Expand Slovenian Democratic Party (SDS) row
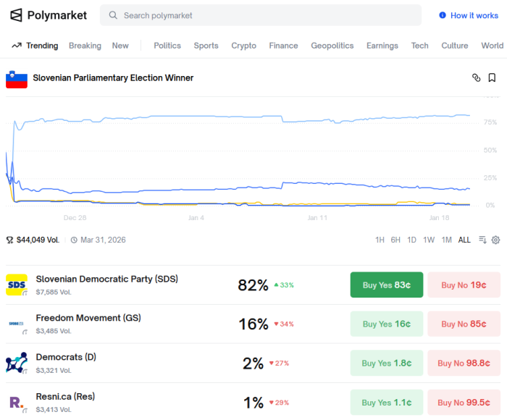This screenshot has width=507, height=420. tap(253, 285)
